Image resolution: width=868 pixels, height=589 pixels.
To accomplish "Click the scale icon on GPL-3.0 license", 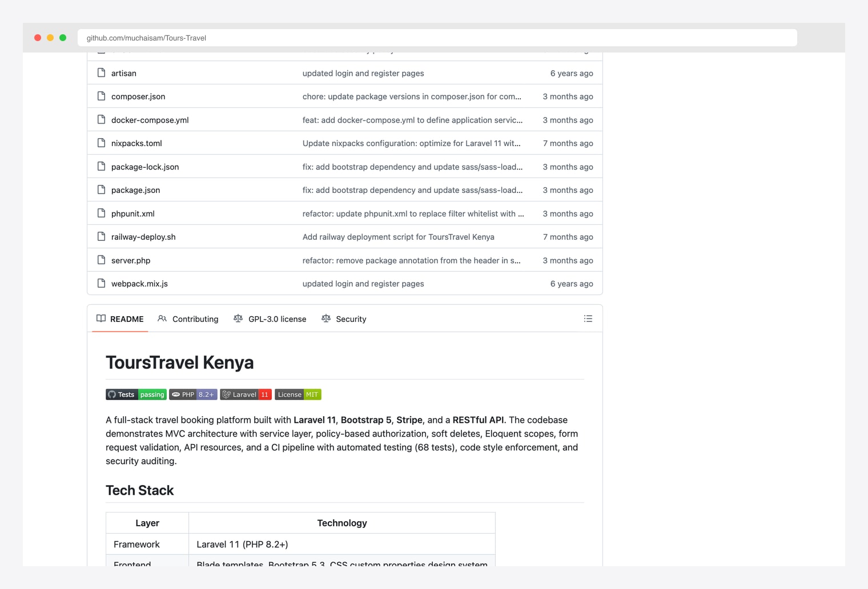I will click(238, 318).
